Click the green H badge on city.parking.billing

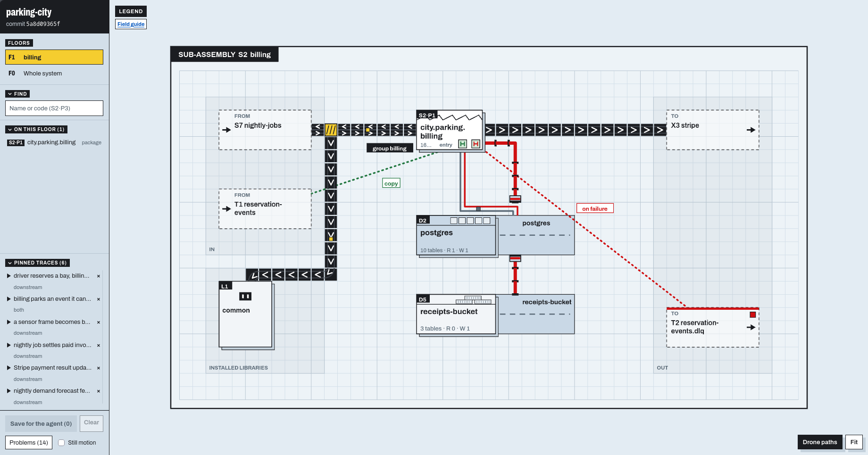462,144
